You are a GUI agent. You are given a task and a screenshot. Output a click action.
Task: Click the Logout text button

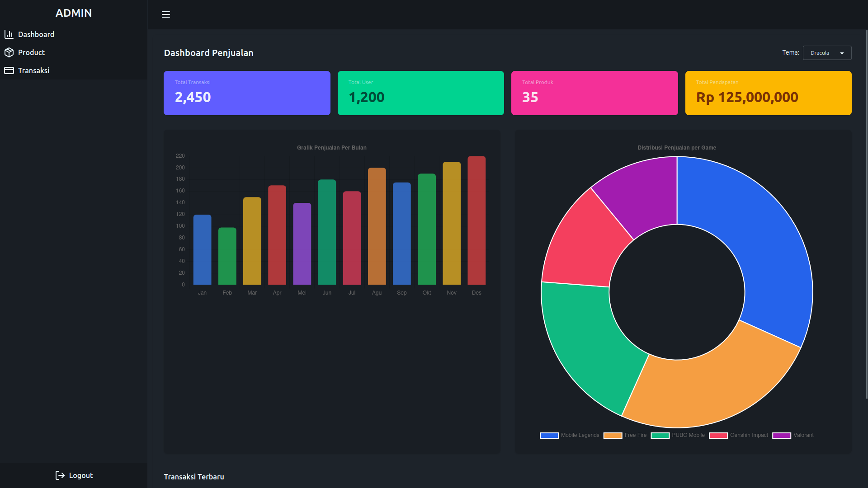coord(81,475)
